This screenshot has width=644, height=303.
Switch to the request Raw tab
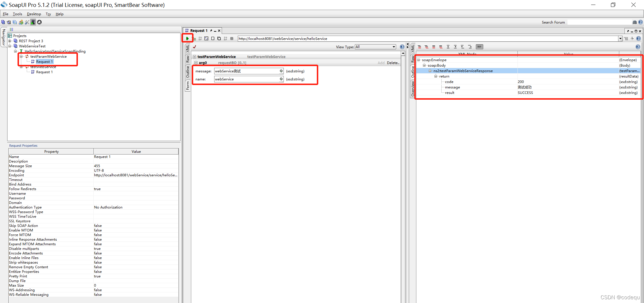point(188,59)
